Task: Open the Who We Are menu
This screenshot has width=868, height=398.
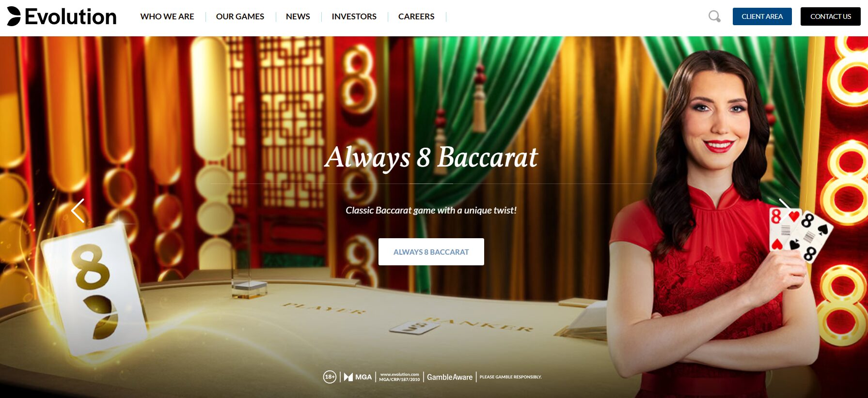Action: (167, 16)
